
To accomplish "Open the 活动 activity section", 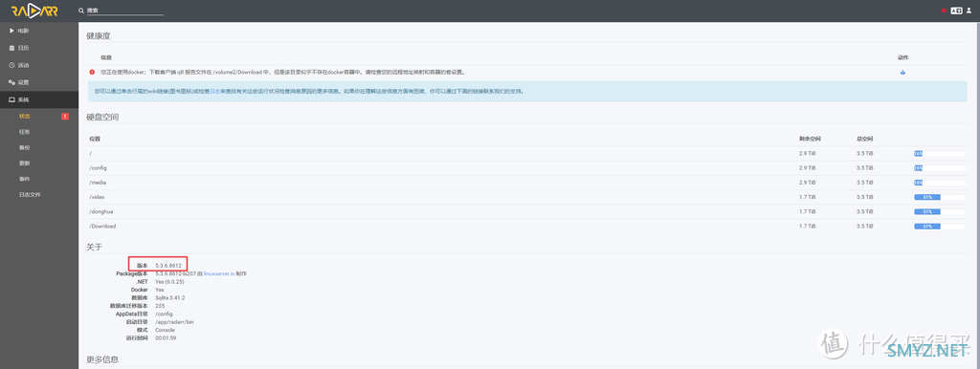I will [x=39, y=65].
